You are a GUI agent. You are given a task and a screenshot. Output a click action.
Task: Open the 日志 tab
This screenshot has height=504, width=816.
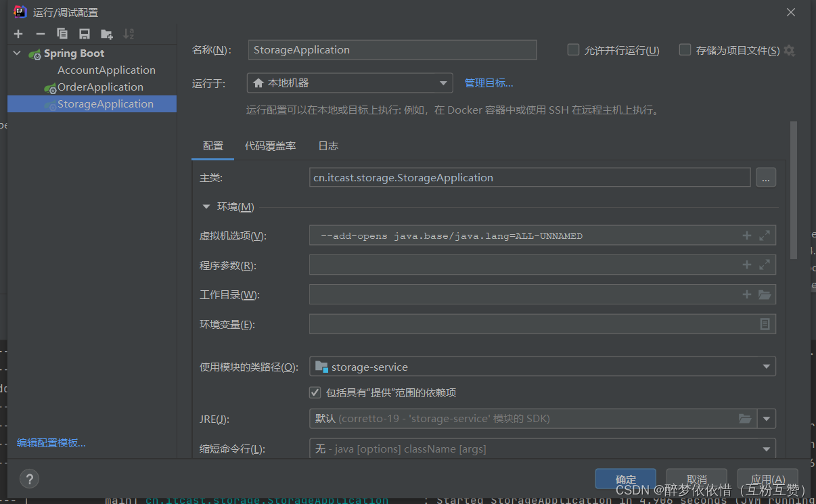[327, 145]
